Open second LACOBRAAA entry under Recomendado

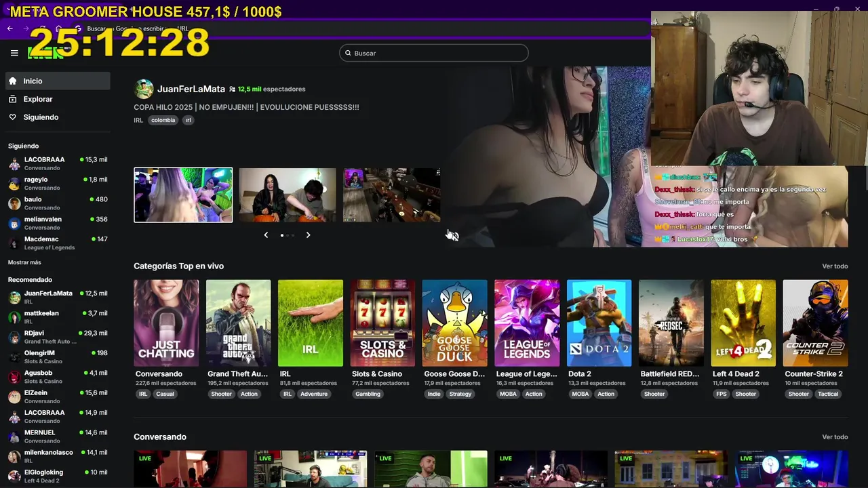(58, 416)
